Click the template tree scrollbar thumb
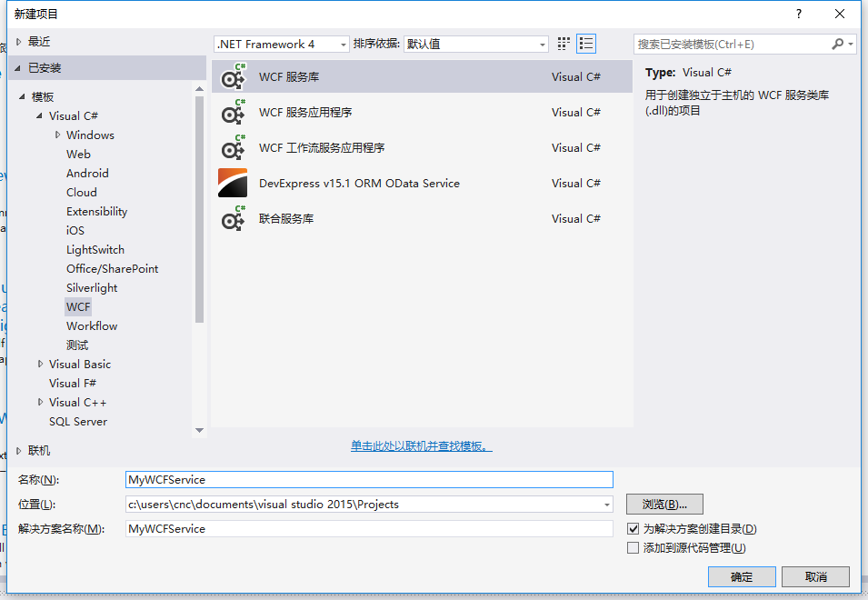868x600 pixels. pyautogui.click(x=199, y=209)
